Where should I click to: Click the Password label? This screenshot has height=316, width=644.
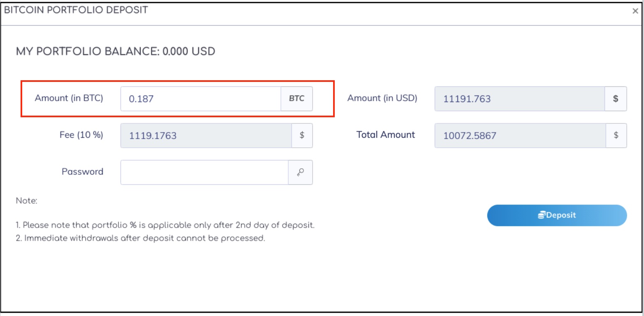click(82, 172)
